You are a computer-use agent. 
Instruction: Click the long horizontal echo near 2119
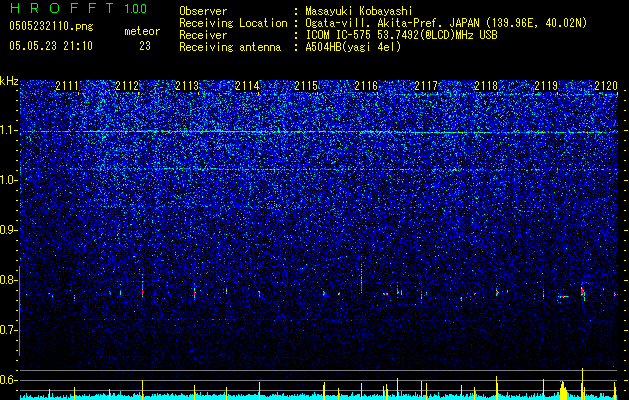[564, 297]
